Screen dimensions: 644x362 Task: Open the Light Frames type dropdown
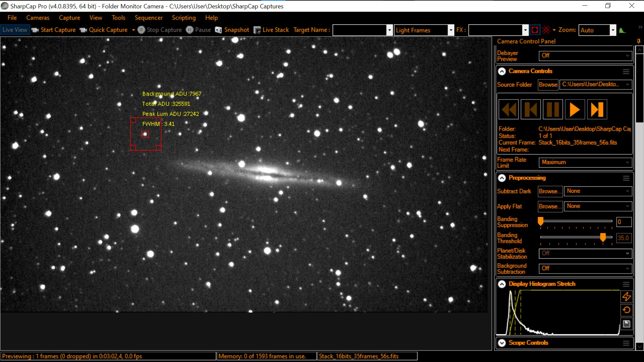coord(451,30)
